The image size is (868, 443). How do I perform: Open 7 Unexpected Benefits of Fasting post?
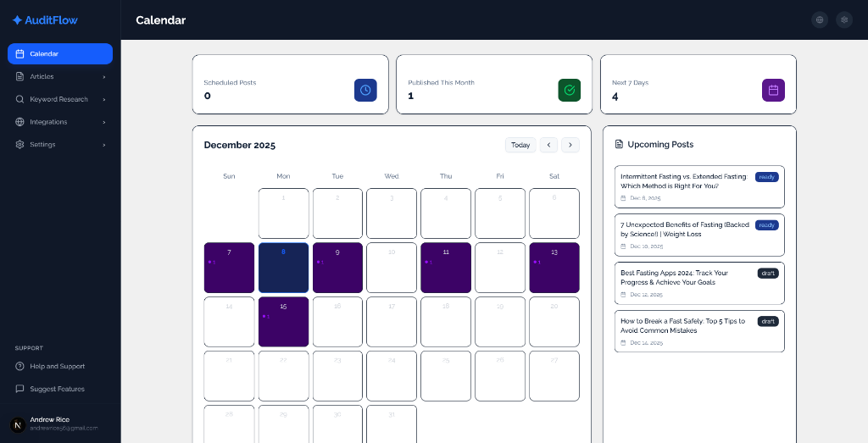(699, 235)
